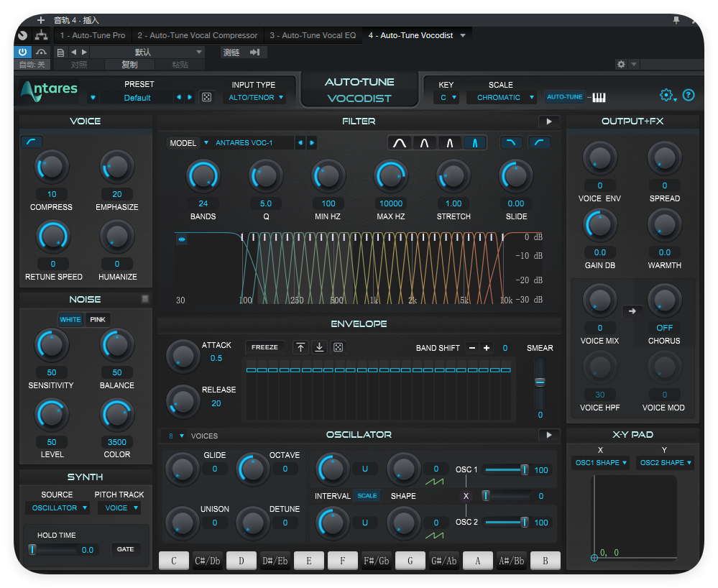This screenshot has height=588, width=718.
Task: Click the GATE button
Action: (x=126, y=549)
